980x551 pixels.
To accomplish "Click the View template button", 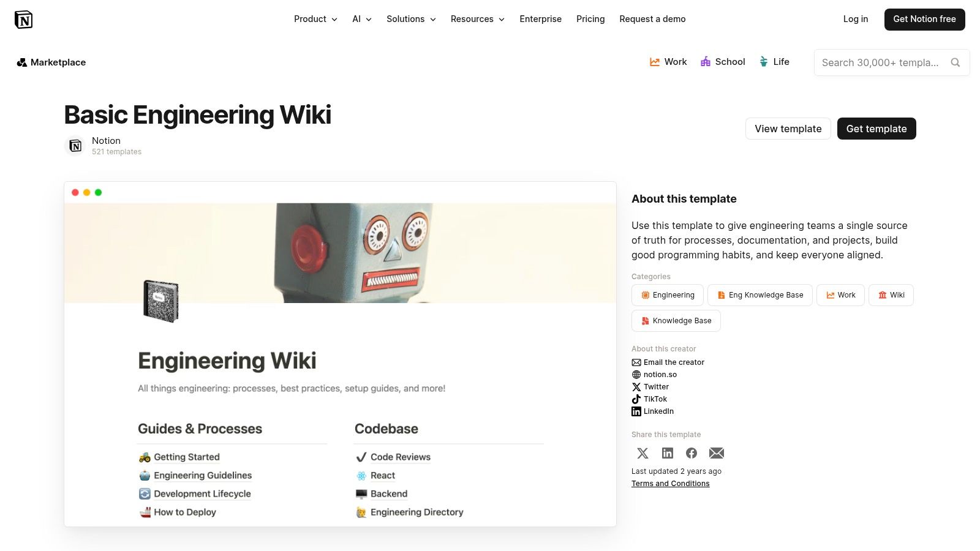I will coord(788,129).
